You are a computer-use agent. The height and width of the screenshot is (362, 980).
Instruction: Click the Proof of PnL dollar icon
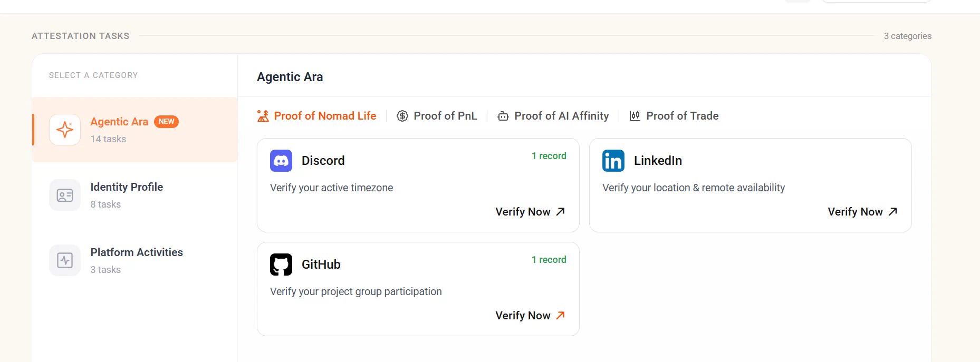pos(402,116)
